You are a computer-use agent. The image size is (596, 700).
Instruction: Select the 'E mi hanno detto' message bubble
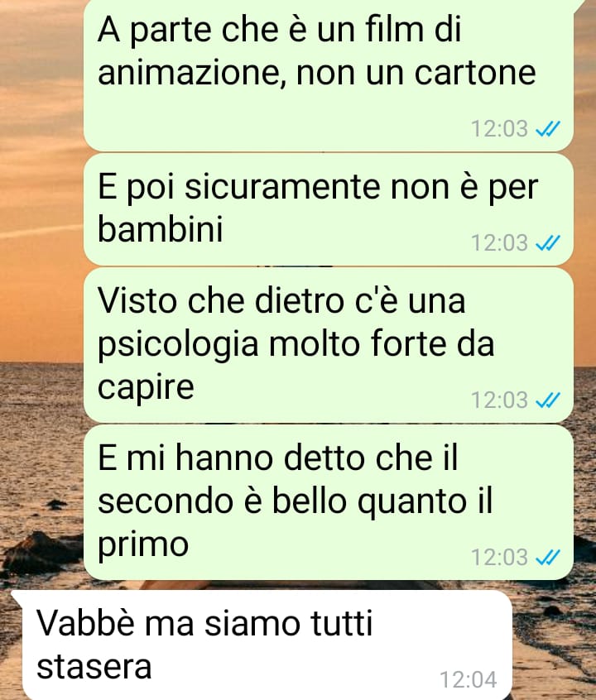pos(329,502)
